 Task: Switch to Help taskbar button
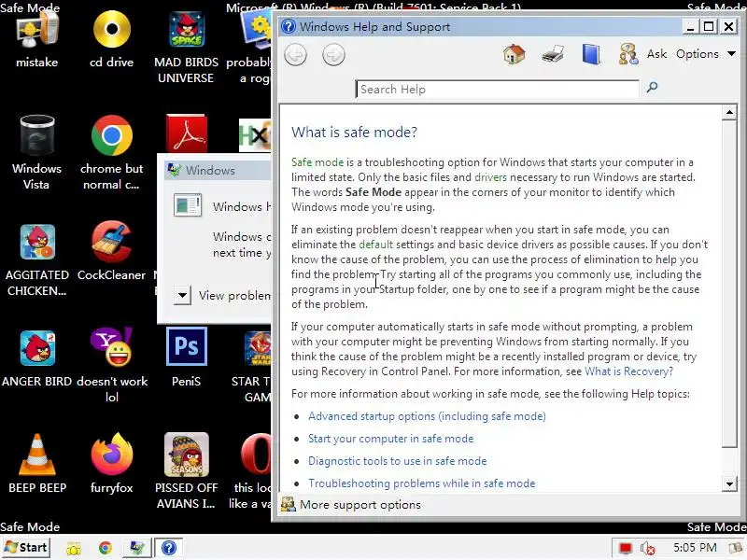[x=169, y=548]
